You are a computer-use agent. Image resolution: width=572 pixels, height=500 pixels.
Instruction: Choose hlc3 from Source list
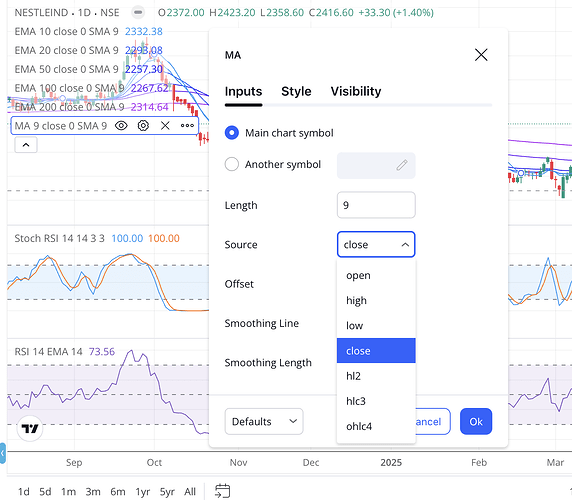pyautogui.click(x=376, y=401)
